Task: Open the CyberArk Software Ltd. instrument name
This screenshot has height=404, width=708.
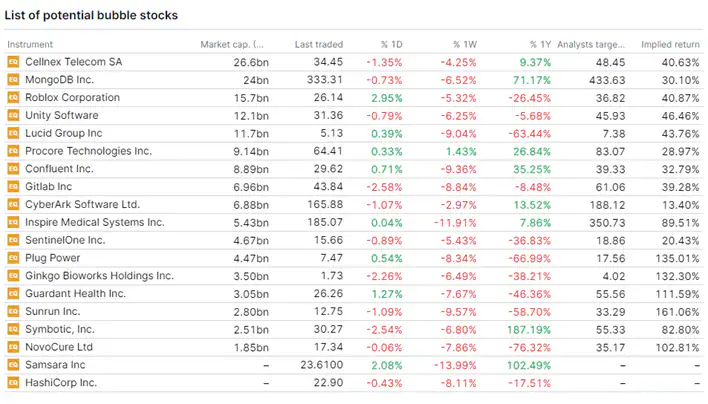Action: (x=83, y=204)
